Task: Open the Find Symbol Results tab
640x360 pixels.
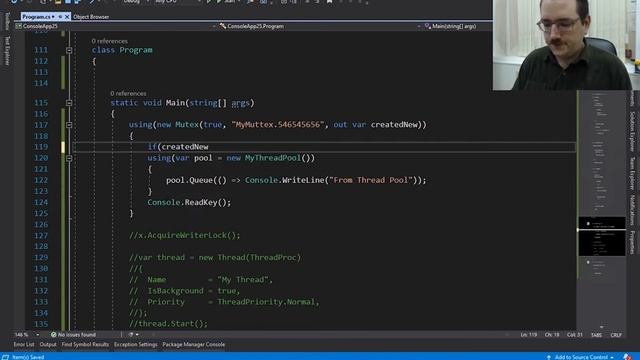Action: 85,344
